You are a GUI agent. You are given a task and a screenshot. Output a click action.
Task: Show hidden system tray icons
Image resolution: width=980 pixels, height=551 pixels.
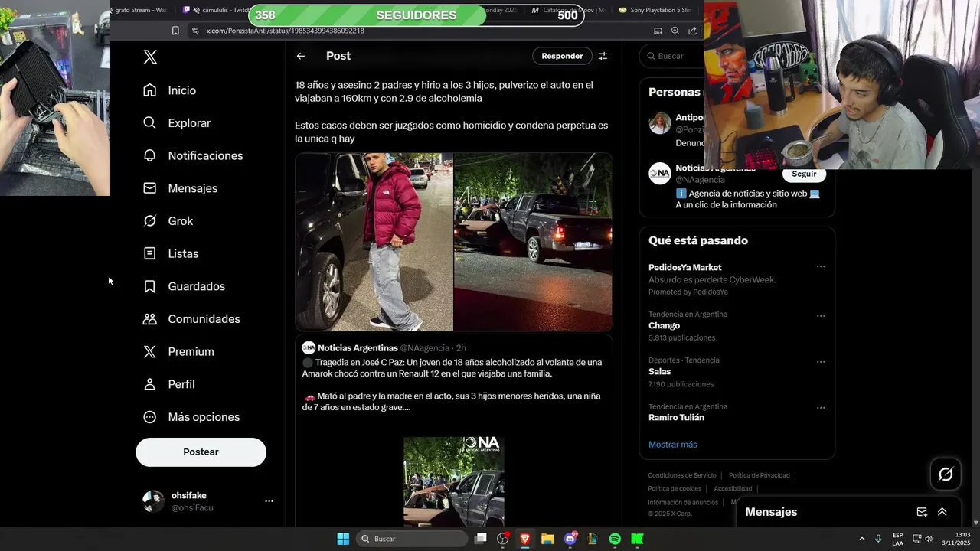click(x=861, y=539)
